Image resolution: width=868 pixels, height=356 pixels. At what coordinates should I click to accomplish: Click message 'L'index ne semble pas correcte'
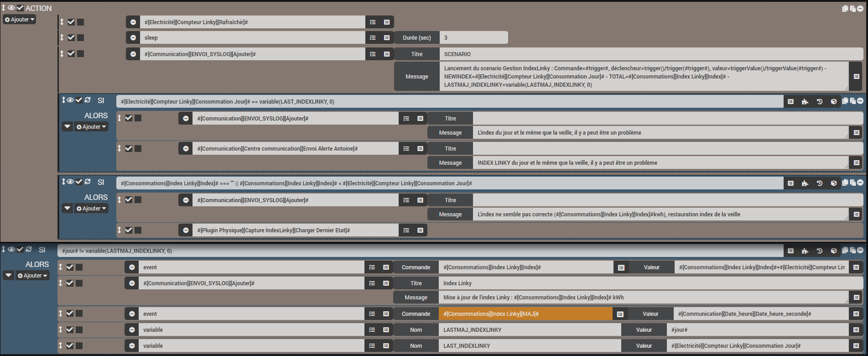point(661,214)
